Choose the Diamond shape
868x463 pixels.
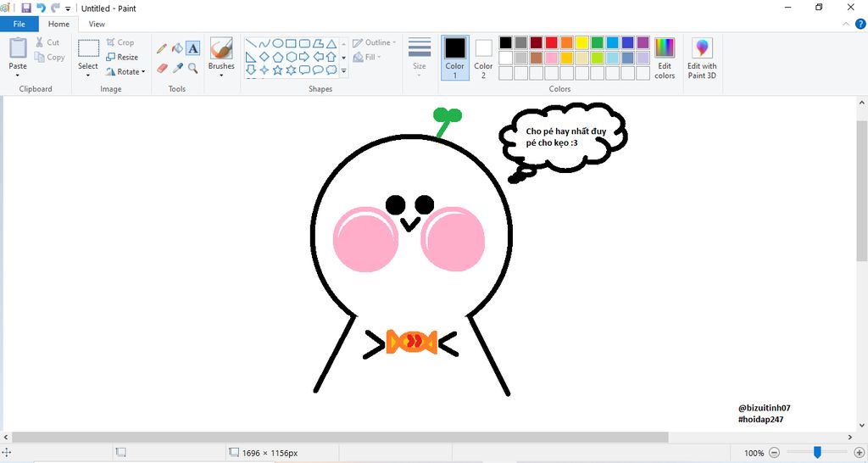tap(264, 57)
